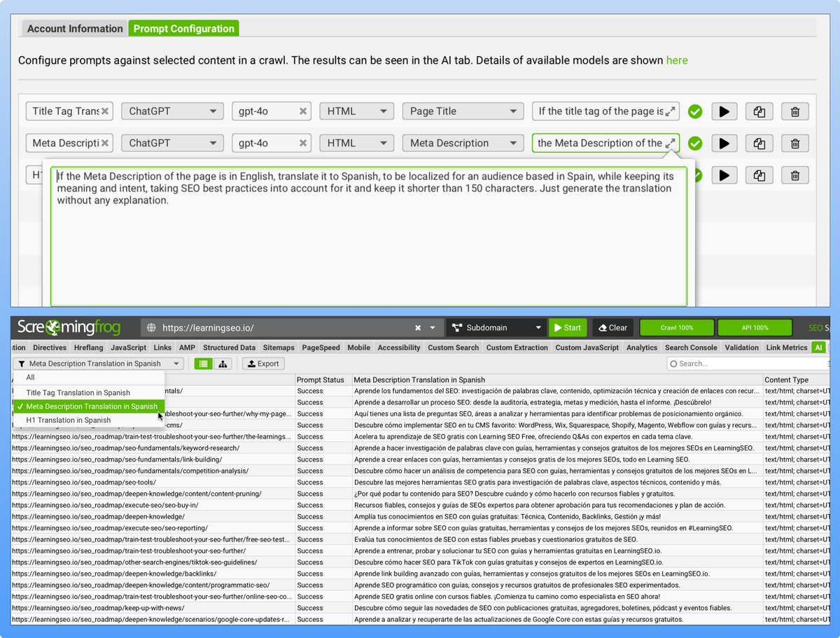Switch to the Account Information tab

click(x=74, y=29)
